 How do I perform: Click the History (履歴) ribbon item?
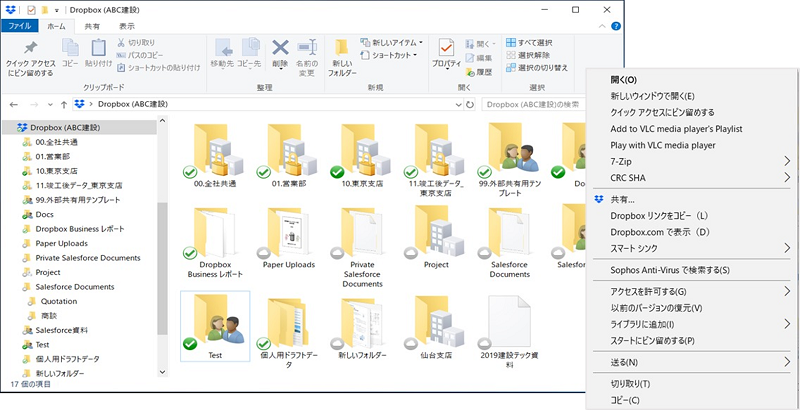[x=479, y=72]
